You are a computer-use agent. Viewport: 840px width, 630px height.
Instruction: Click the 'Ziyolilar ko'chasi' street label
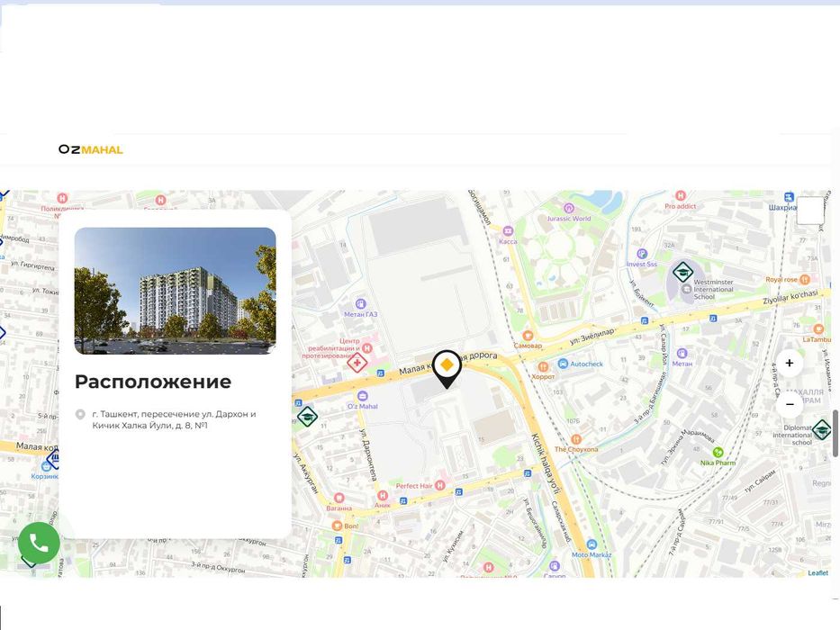(x=790, y=297)
